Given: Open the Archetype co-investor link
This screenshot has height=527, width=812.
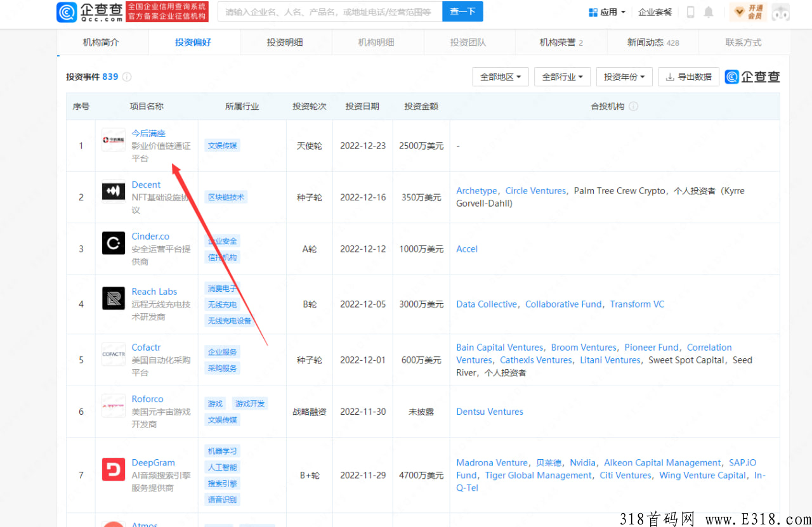Looking at the screenshot, I should 476,191.
